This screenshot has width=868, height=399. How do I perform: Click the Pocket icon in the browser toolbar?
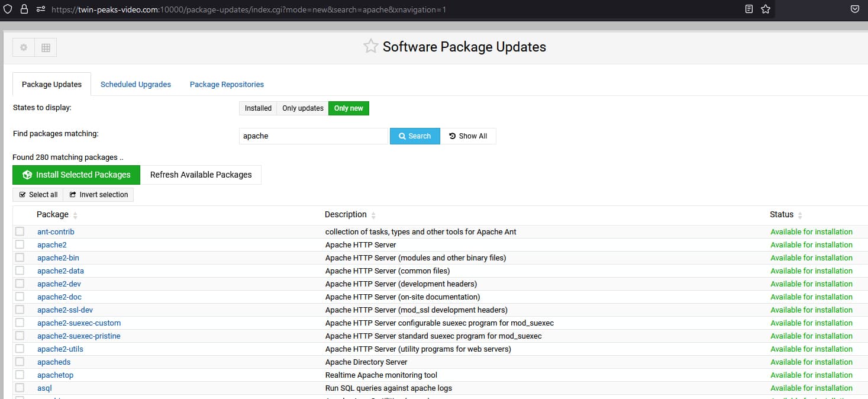click(x=855, y=9)
